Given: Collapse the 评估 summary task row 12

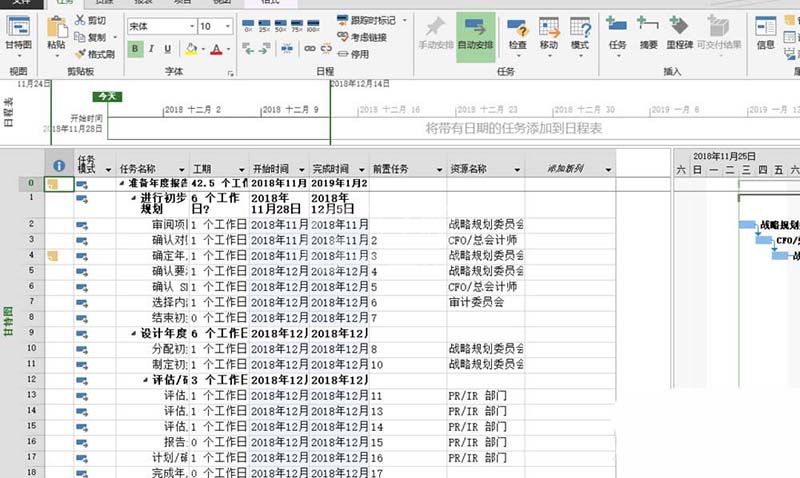Looking at the screenshot, I should 145,380.
